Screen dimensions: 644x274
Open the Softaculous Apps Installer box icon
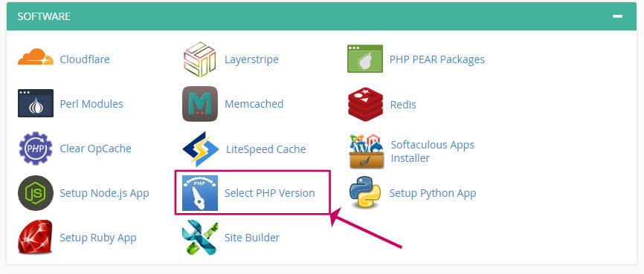pos(367,151)
